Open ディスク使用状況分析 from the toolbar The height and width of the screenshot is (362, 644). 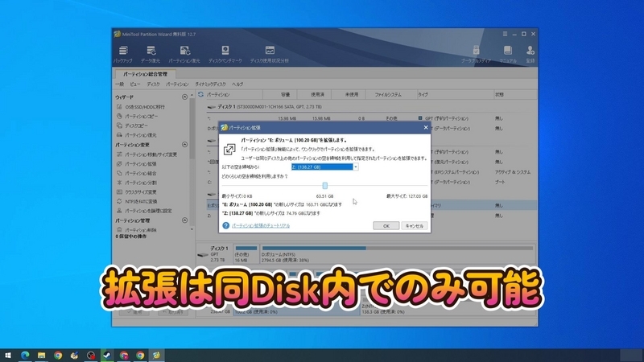tap(270, 54)
